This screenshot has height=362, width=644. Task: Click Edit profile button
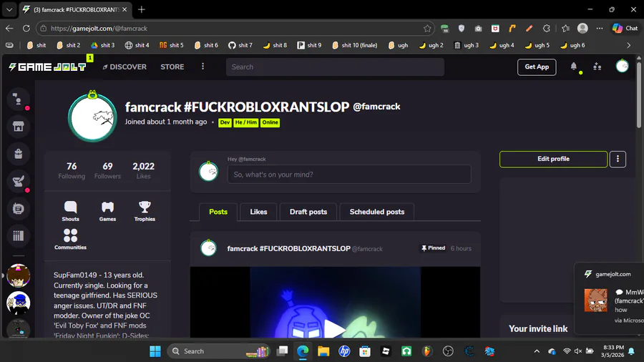tap(553, 159)
